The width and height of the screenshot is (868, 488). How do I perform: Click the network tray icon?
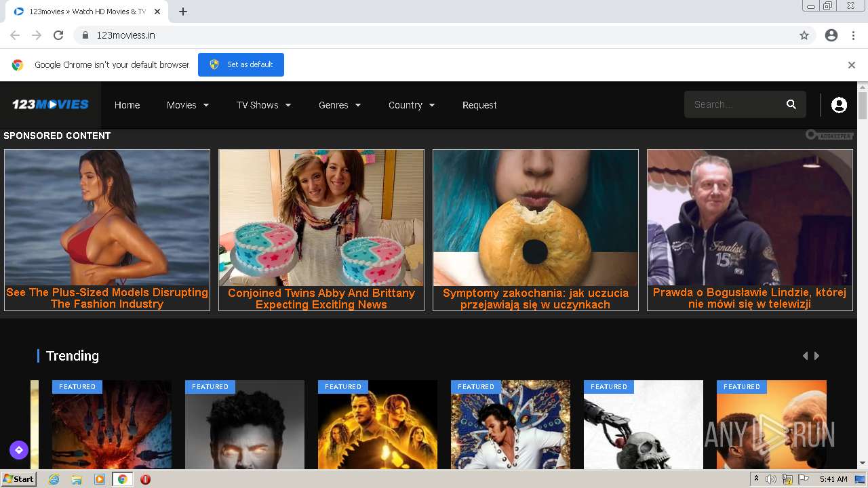pyautogui.click(x=787, y=479)
